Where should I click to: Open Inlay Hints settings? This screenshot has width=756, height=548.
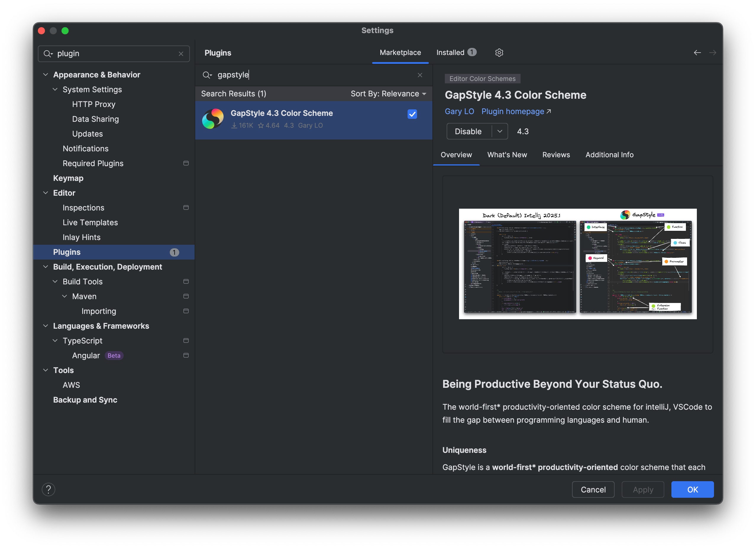[x=82, y=237]
